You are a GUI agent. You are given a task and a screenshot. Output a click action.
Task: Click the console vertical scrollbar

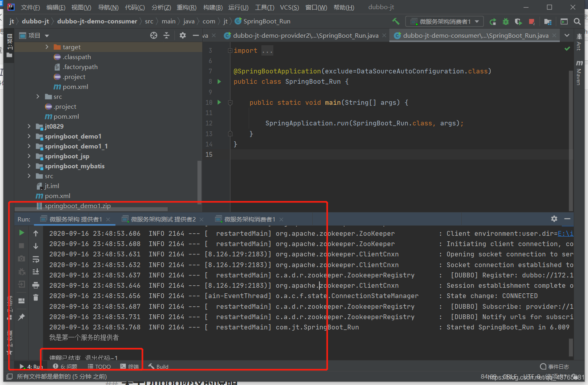tap(571, 348)
